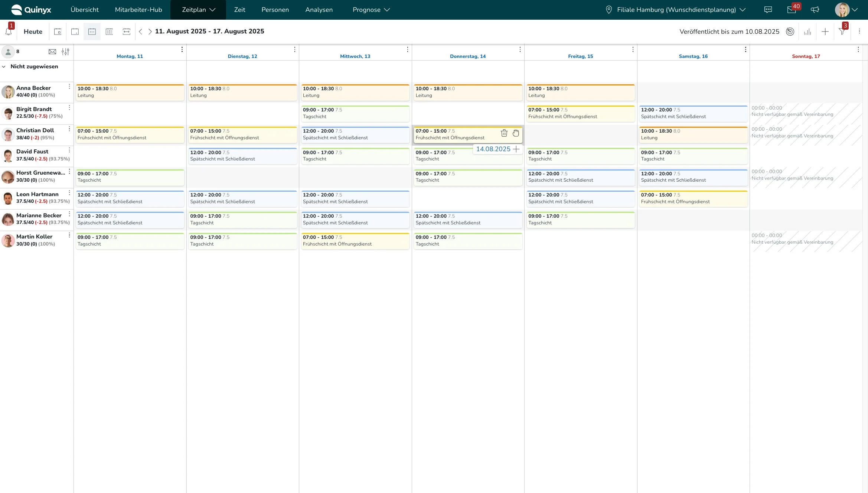Toggle the day view icon

click(75, 32)
